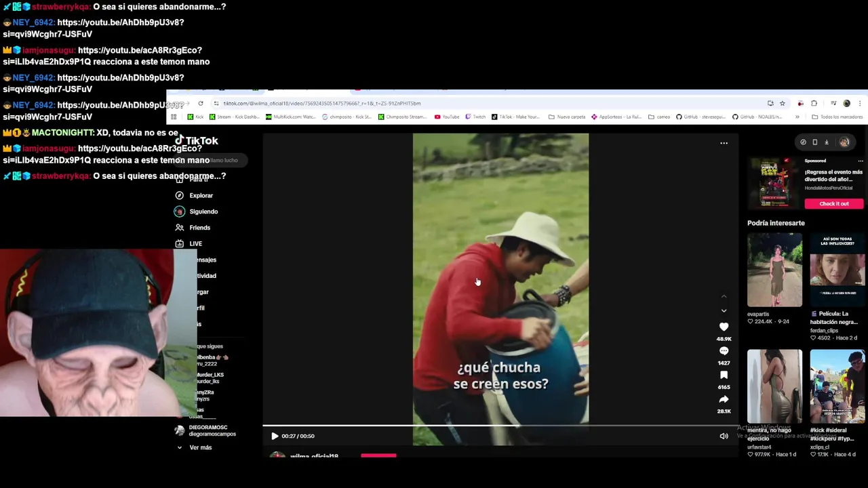Open the video comments bubble icon
The width and height of the screenshot is (868, 488).
click(x=724, y=351)
